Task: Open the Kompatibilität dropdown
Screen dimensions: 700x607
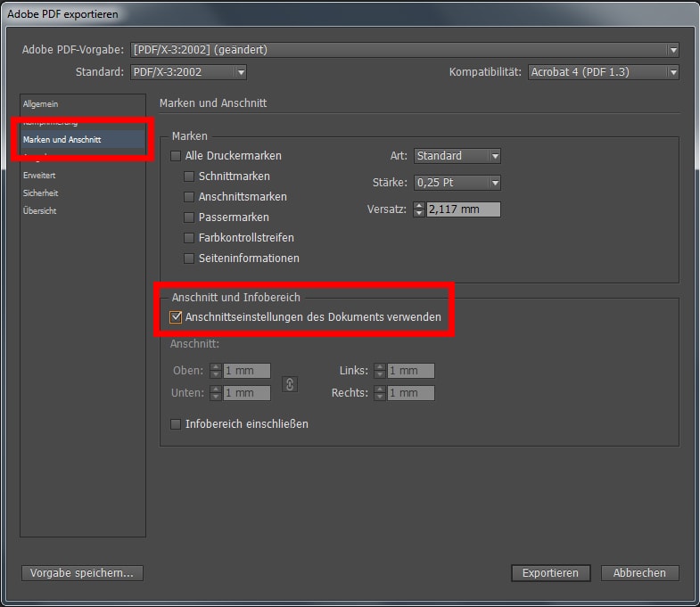Action: tap(603, 72)
